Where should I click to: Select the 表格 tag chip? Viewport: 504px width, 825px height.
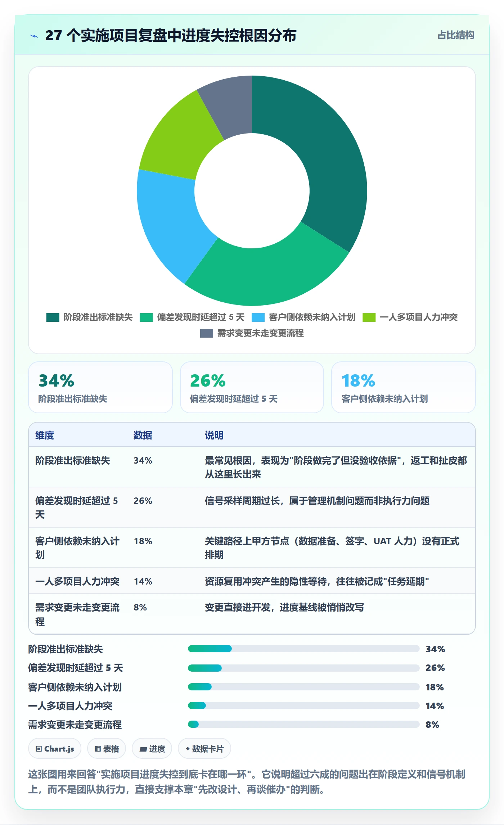pos(107,749)
